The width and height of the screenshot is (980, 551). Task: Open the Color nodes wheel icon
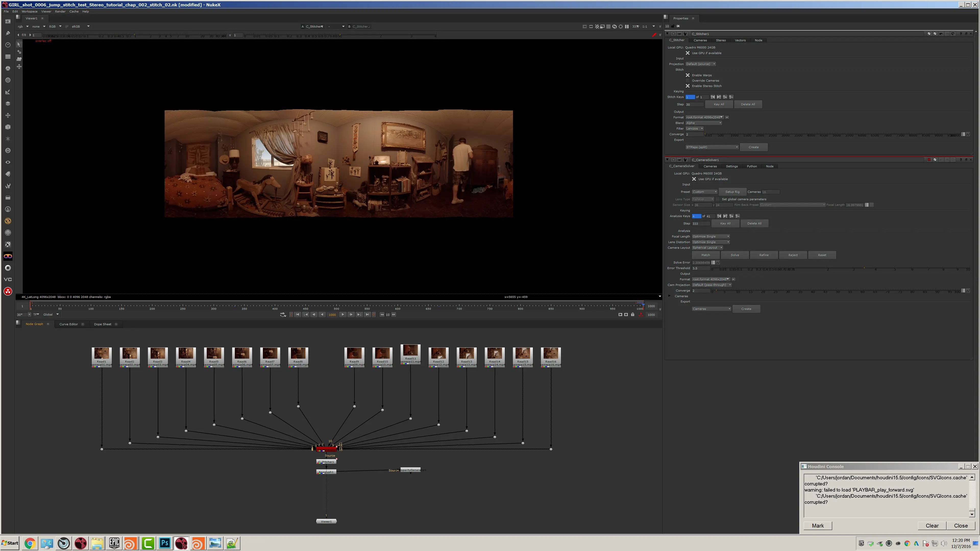tap(8, 68)
